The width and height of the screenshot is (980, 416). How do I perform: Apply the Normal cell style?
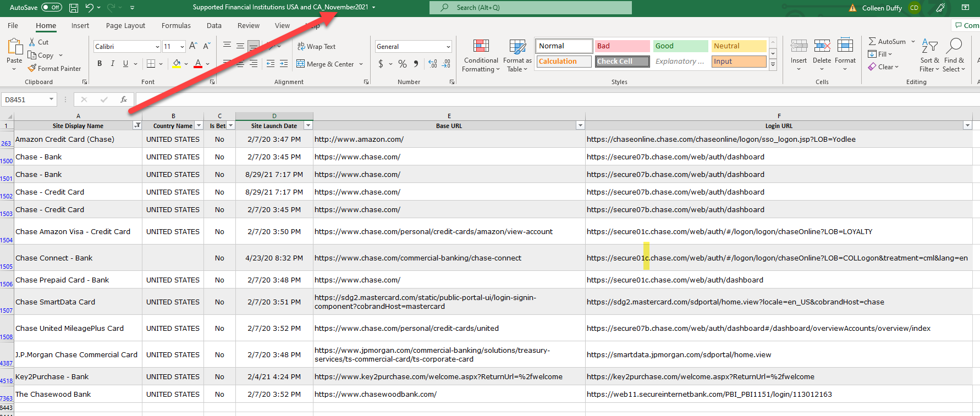[564, 46]
